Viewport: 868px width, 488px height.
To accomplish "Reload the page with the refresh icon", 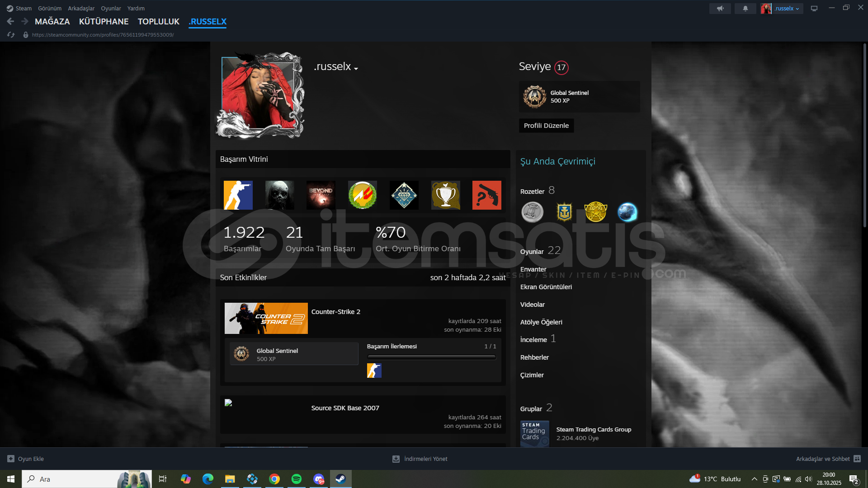I will point(11,35).
